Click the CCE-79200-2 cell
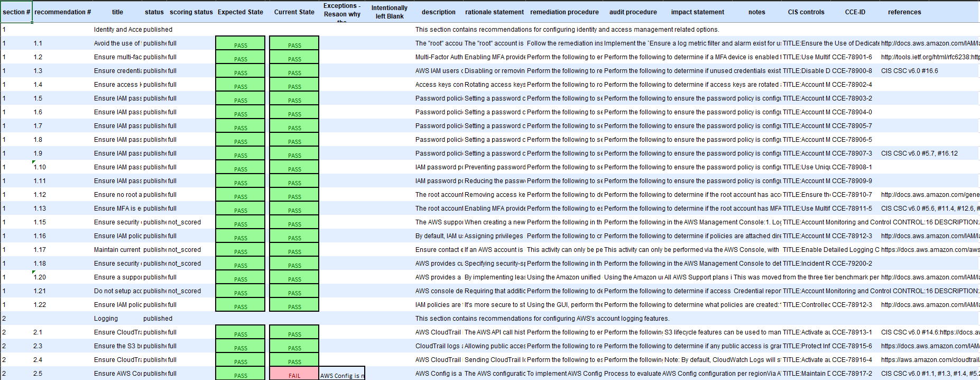The width and height of the screenshot is (980, 380). pos(852,264)
